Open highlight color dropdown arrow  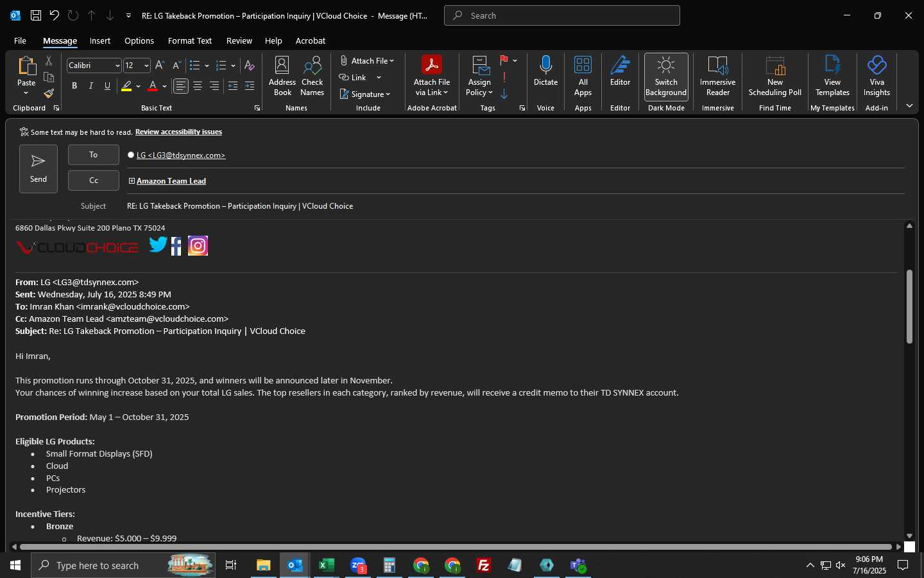138,86
